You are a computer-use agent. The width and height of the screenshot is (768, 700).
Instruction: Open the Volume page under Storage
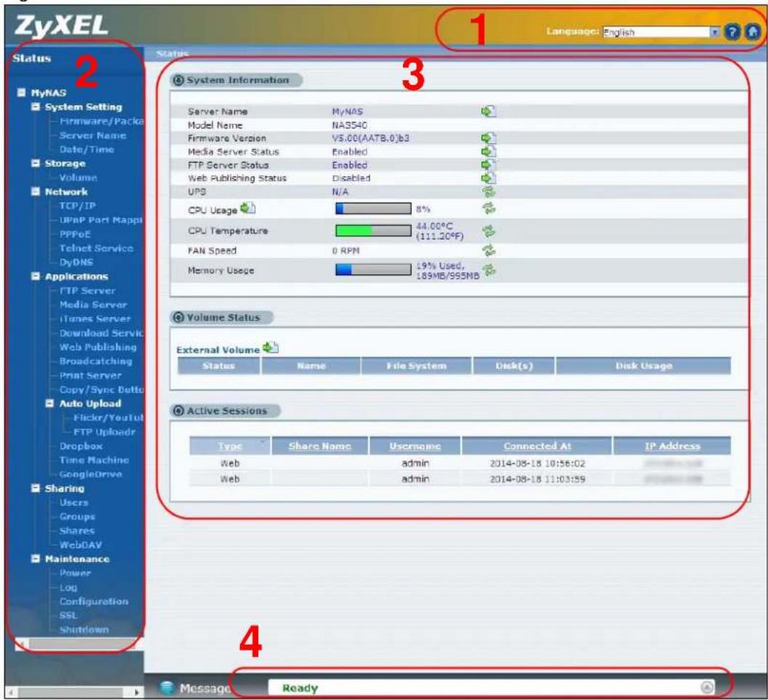[79, 178]
